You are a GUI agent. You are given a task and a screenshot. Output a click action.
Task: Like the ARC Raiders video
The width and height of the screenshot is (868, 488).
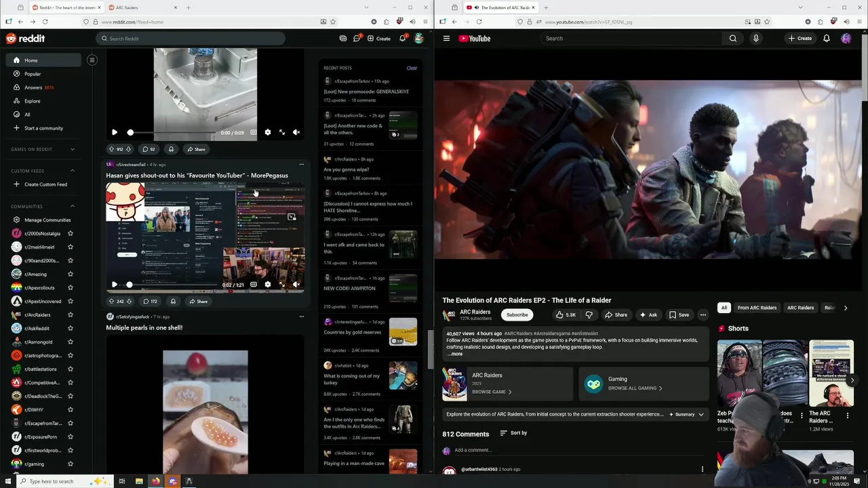[x=566, y=314]
